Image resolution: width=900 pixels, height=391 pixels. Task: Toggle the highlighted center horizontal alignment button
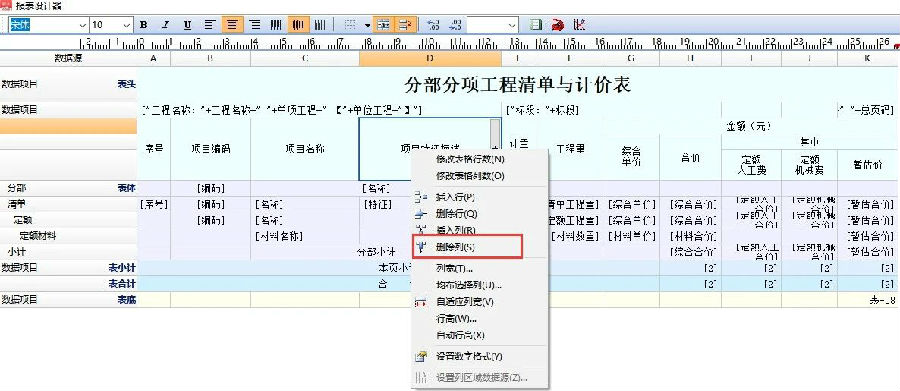point(232,25)
